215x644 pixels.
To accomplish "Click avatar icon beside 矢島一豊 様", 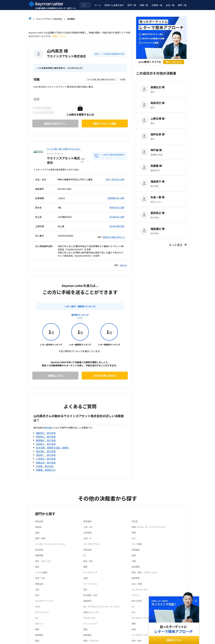I will [x=144, y=199].
